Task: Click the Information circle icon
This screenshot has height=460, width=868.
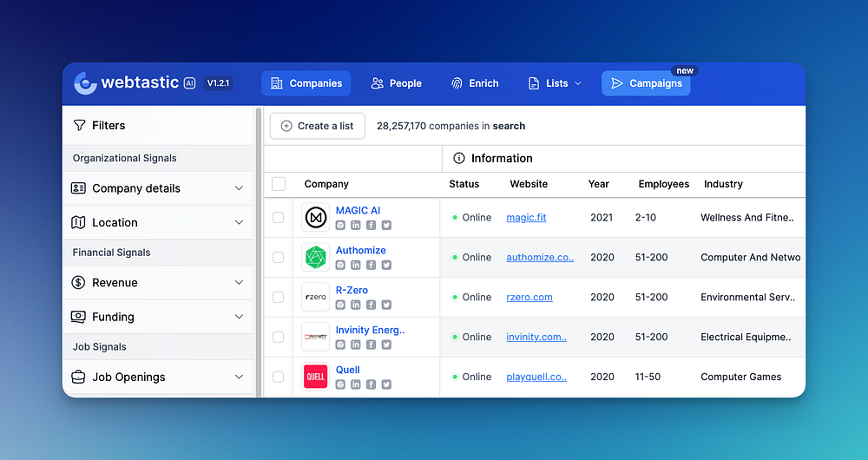Action: click(x=459, y=158)
